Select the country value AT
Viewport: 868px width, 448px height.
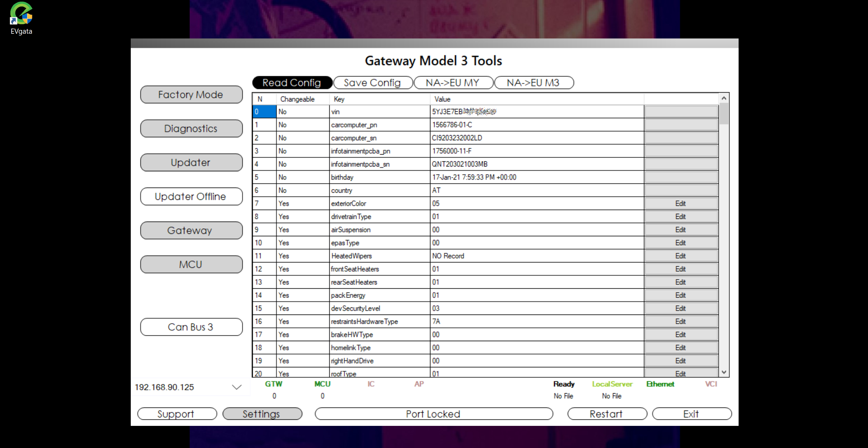(x=537, y=190)
